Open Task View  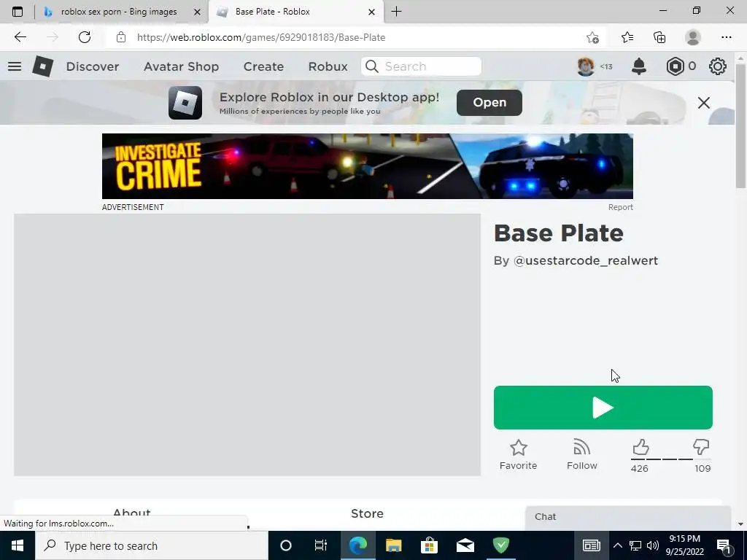pos(321,545)
